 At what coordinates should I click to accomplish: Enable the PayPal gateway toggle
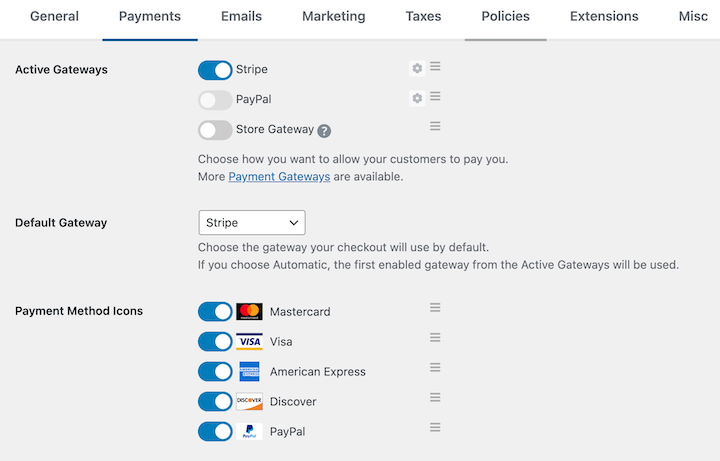pos(215,100)
